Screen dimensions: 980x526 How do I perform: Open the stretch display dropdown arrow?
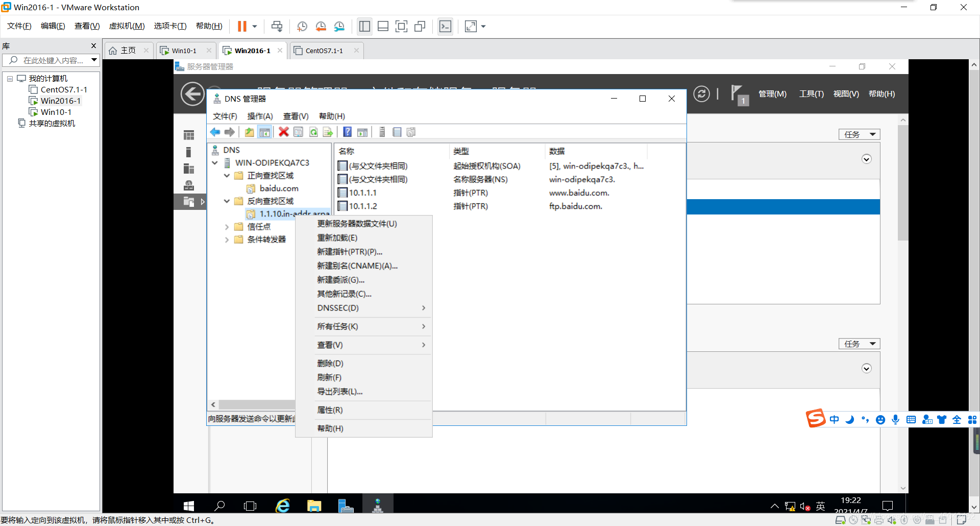(x=483, y=26)
